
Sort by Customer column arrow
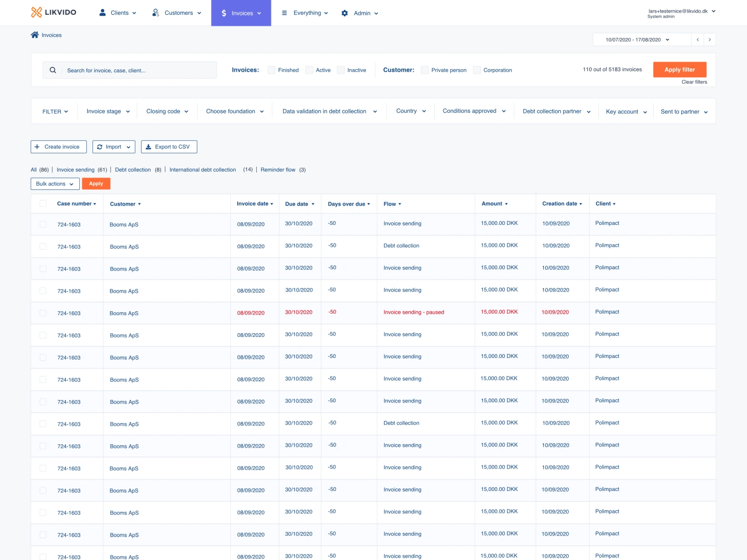coord(139,204)
